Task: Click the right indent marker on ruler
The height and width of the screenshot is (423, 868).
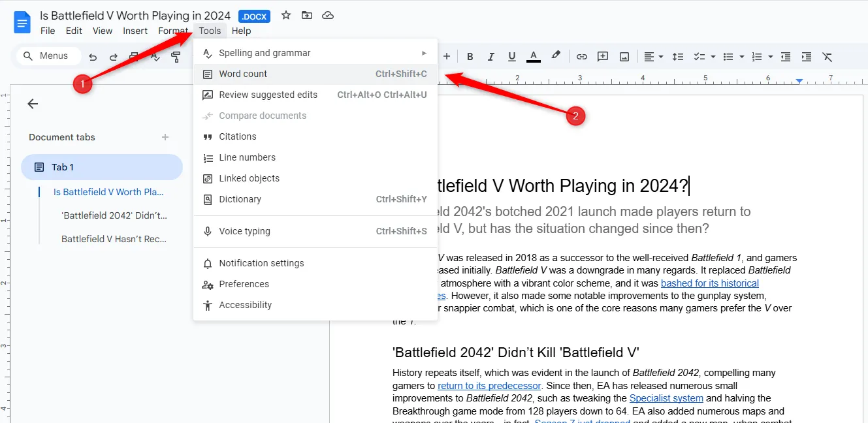Action: pos(799,80)
